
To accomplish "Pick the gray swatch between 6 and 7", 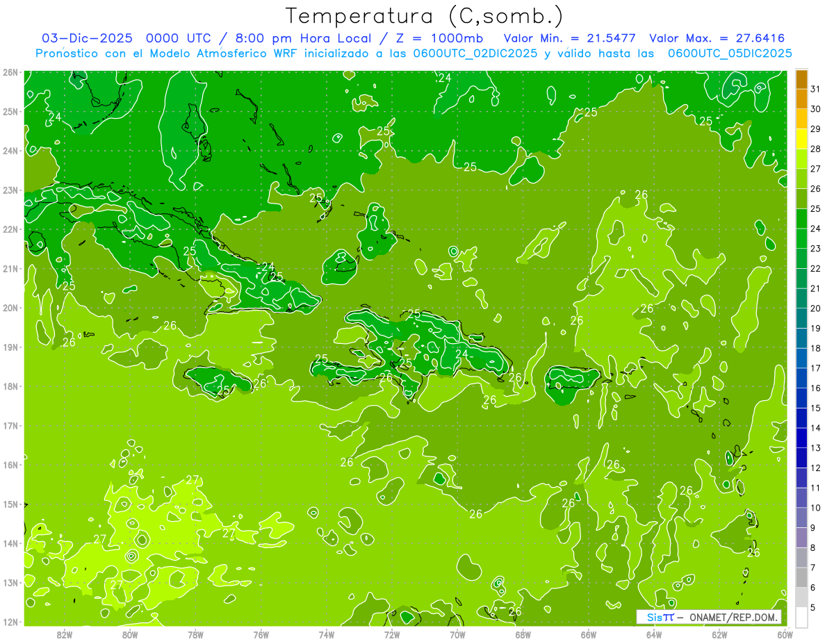I will coord(801,578).
